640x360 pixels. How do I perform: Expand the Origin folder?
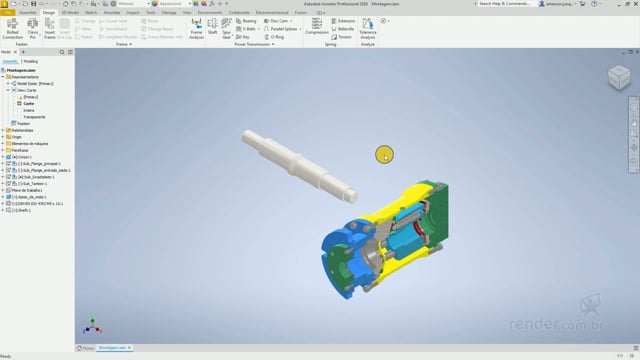(x=3, y=137)
